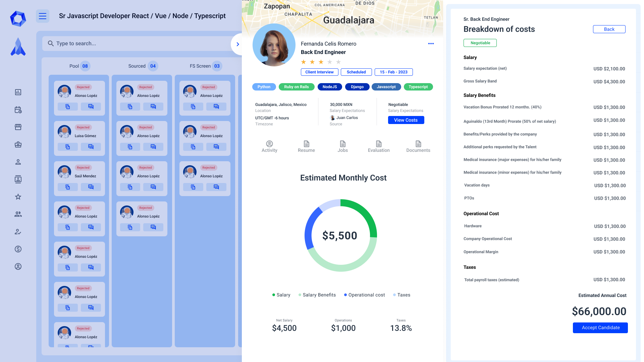Click the chat icon on Luisa Gómez card
Viewport: 644px width, 362px height.
coord(91,147)
